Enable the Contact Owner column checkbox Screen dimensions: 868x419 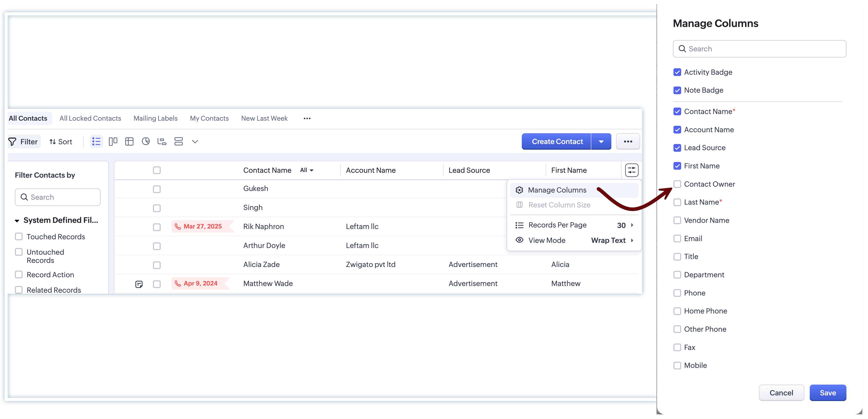coord(677,184)
